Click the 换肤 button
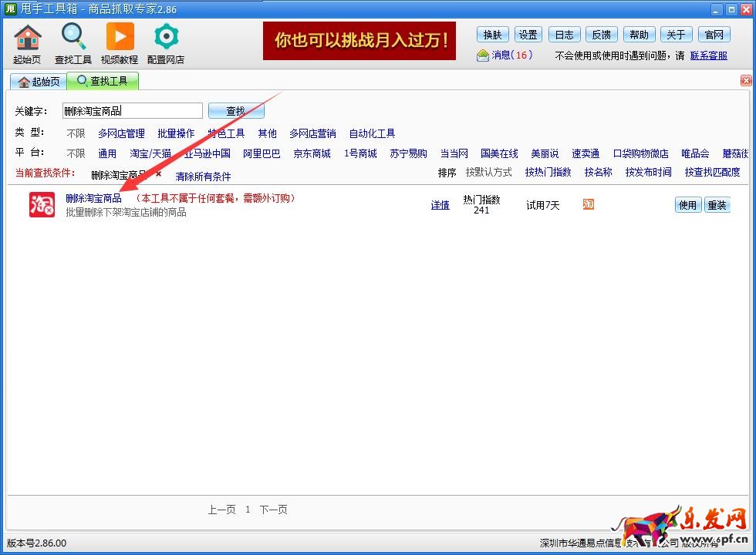This screenshot has height=555, width=756. [x=493, y=35]
